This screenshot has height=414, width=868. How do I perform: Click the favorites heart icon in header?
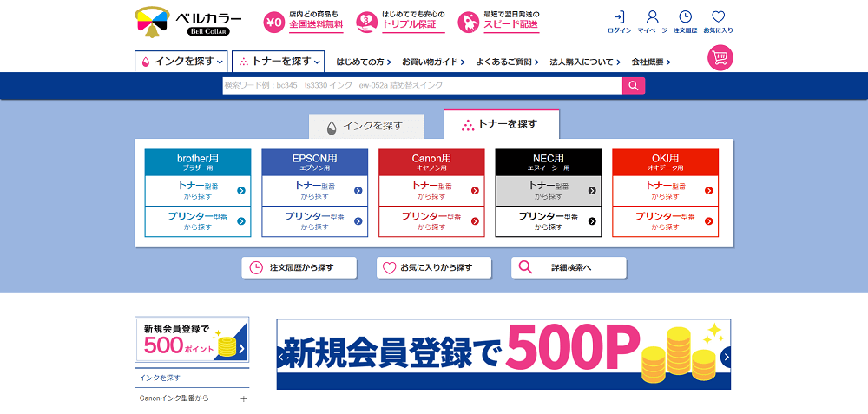click(x=718, y=17)
